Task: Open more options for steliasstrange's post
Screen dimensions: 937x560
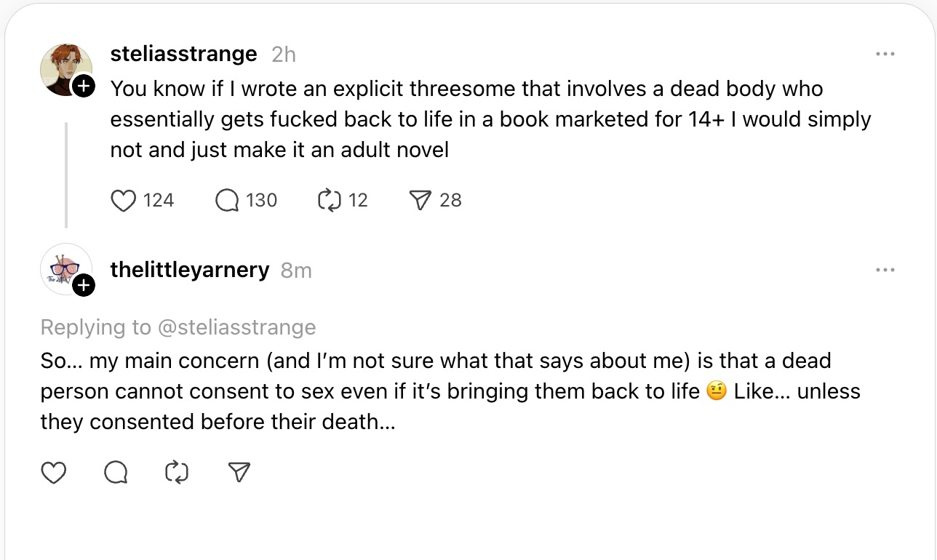Action: point(885,54)
